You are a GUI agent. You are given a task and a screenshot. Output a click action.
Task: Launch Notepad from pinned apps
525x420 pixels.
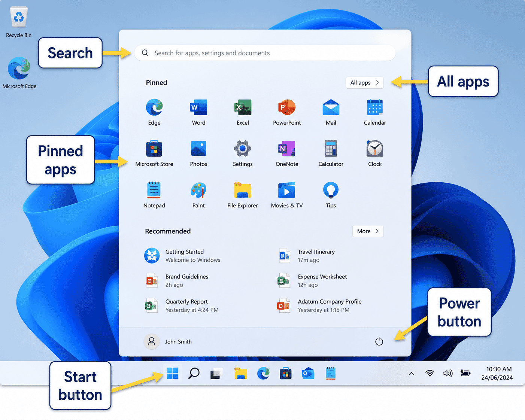click(x=154, y=195)
